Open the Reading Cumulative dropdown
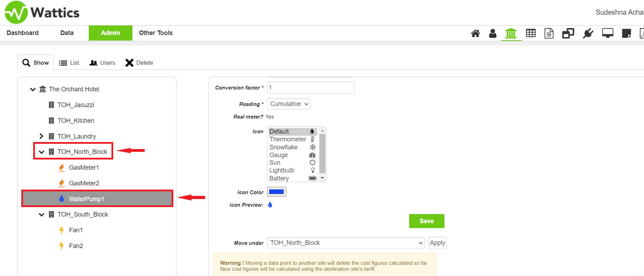The image size is (644, 276). click(289, 104)
